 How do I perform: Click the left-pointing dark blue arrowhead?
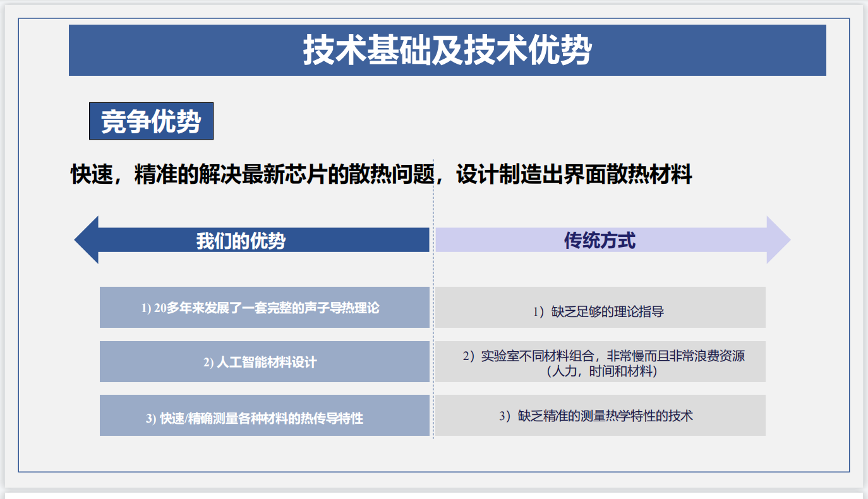(x=87, y=240)
